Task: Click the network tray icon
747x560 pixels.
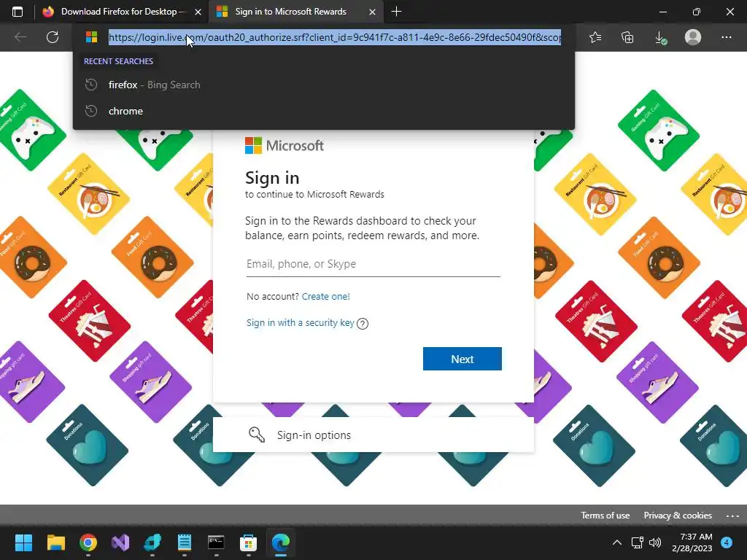Action: 638,542
